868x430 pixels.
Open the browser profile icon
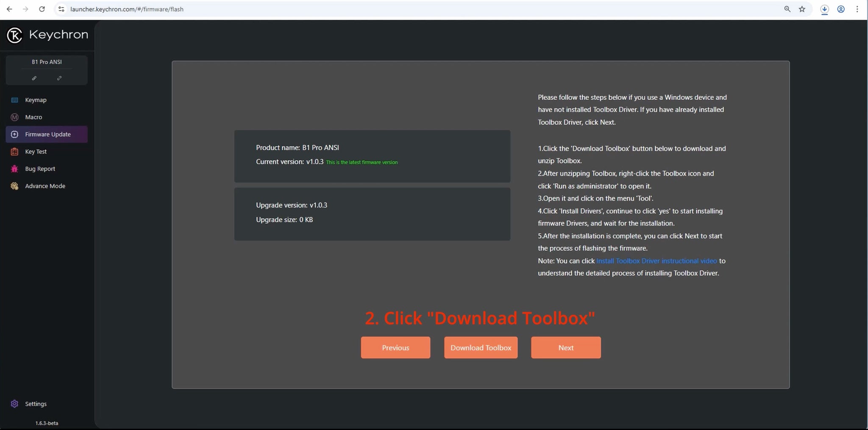click(841, 9)
